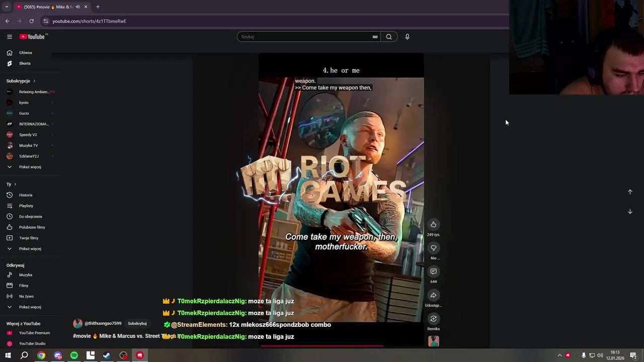Open the Remiks remix icon

click(x=433, y=319)
